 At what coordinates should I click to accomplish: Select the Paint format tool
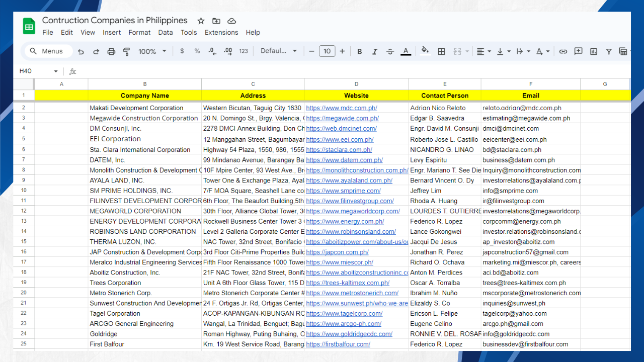coord(126,51)
